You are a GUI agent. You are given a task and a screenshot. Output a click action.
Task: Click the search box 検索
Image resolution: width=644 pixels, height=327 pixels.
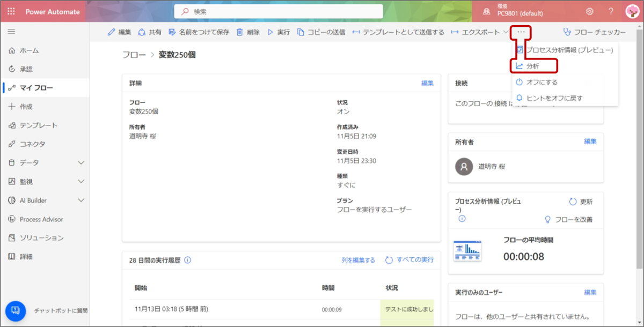point(279,11)
